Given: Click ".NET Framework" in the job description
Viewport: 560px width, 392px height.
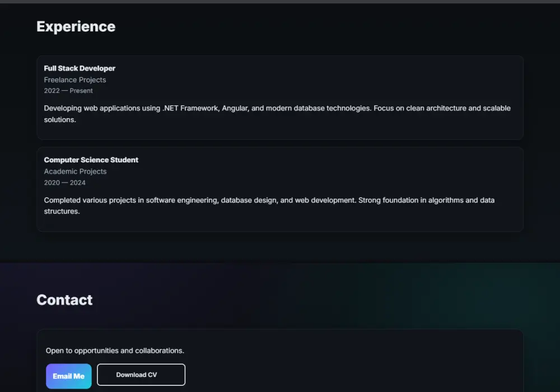Looking at the screenshot, I should pyautogui.click(x=190, y=109).
